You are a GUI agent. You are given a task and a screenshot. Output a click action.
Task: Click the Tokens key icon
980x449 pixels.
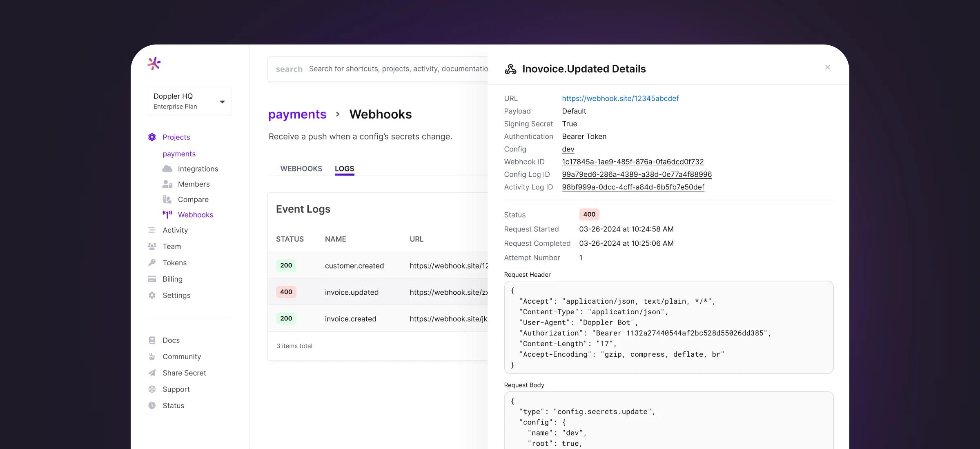coord(152,263)
